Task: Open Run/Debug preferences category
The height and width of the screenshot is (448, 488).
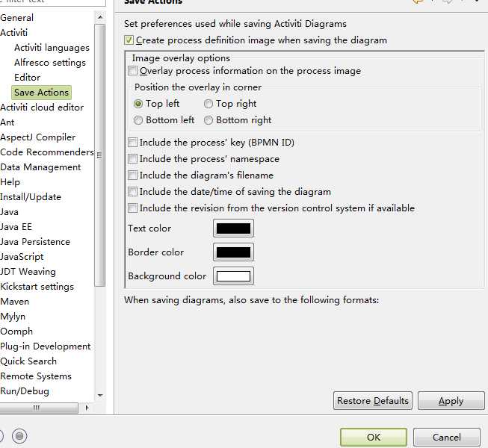Action: (x=25, y=391)
